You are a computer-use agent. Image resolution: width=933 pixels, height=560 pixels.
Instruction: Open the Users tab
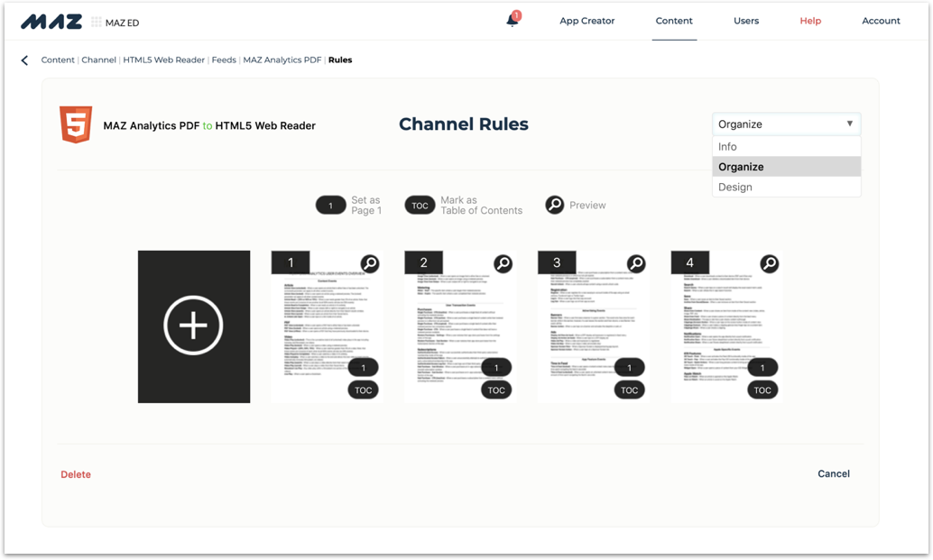click(746, 21)
